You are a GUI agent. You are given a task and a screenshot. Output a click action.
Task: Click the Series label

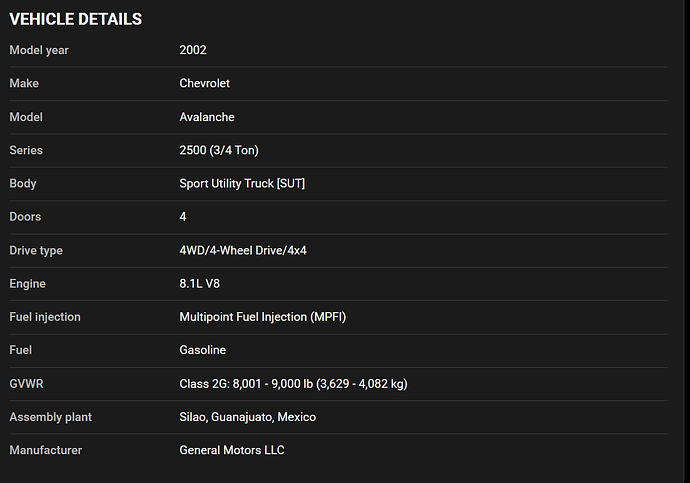tap(26, 150)
